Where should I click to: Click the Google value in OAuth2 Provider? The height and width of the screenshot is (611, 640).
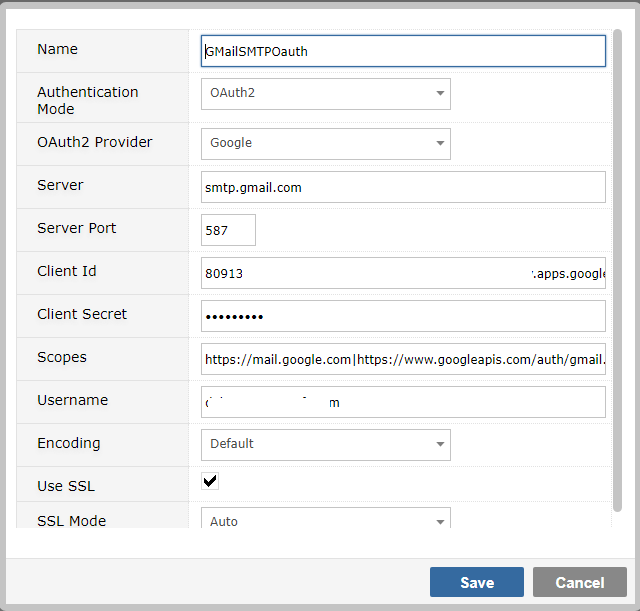231,143
